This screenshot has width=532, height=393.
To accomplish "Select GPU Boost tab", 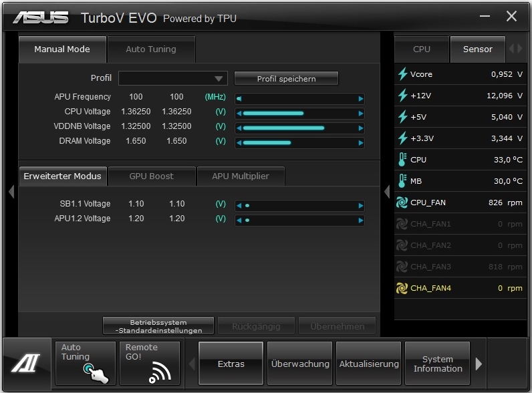I will (x=152, y=176).
